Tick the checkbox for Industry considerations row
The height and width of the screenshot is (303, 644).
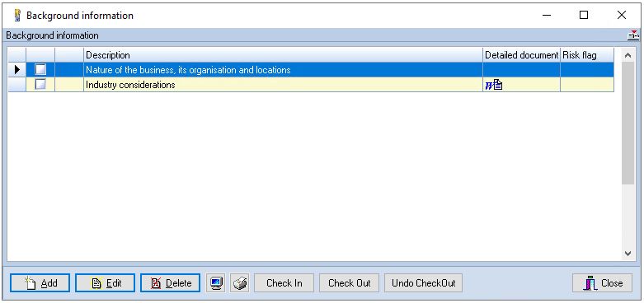[40, 85]
